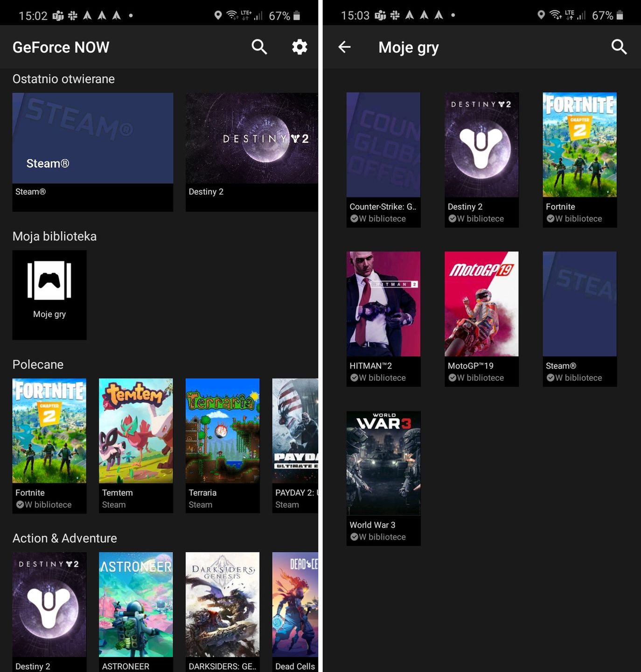The height and width of the screenshot is (672, 641).
Task: Tap 'W bibliotece' under Counter-Strike
Action: (378, 219)
